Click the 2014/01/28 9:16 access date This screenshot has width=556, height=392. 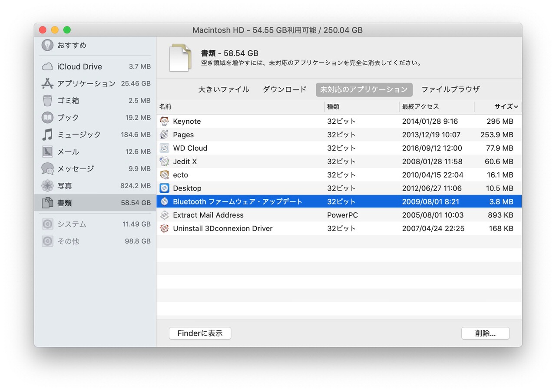point(430,122)
